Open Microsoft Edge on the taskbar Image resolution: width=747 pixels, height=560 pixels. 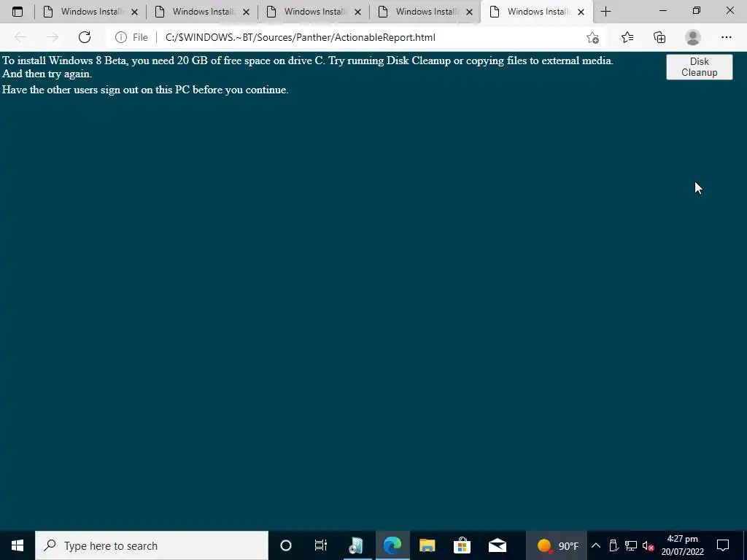pos(392,545)
